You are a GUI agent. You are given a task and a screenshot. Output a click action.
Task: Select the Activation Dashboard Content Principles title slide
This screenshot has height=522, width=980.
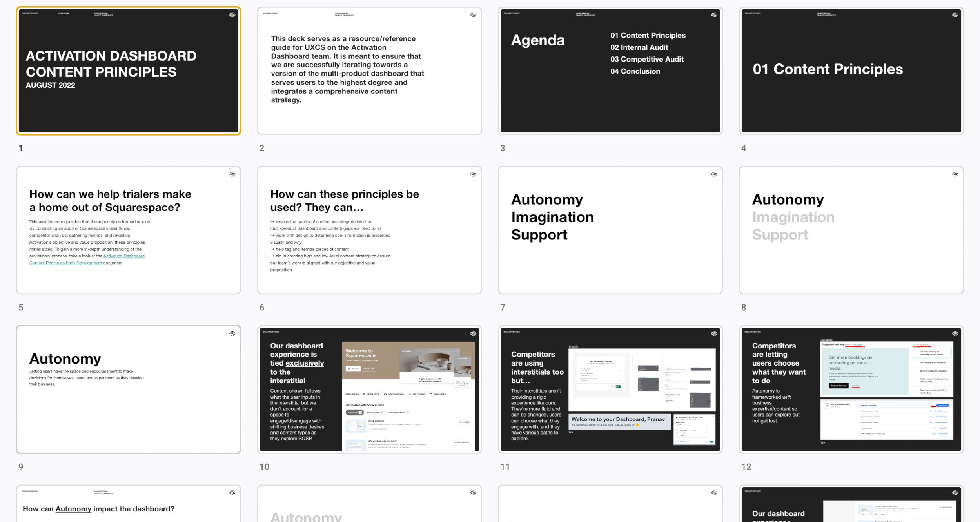click(128, 71)
